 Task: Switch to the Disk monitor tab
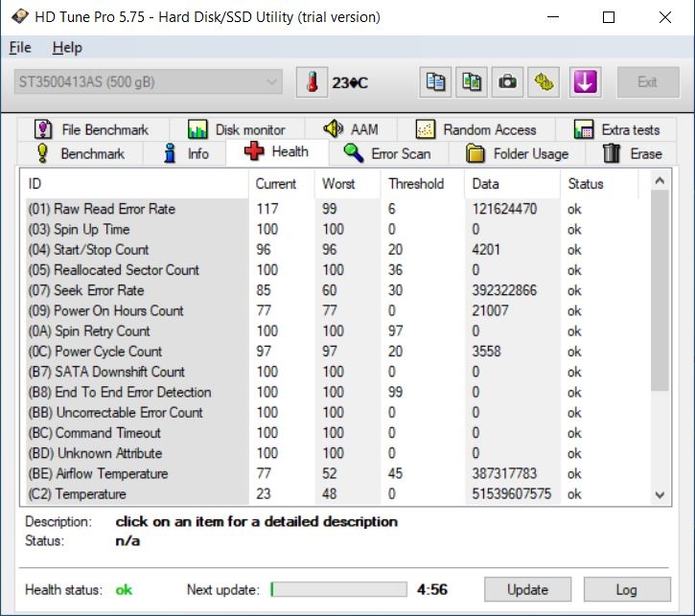237,129
